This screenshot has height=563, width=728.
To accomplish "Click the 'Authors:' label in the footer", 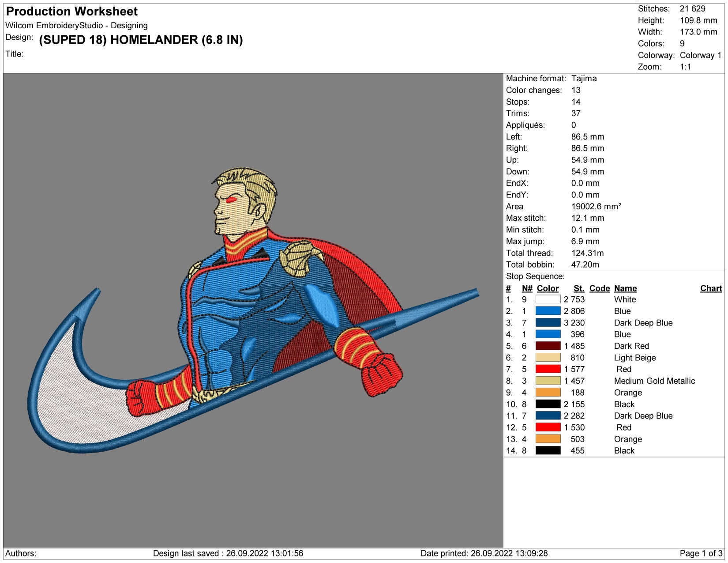I will [21, 553].
